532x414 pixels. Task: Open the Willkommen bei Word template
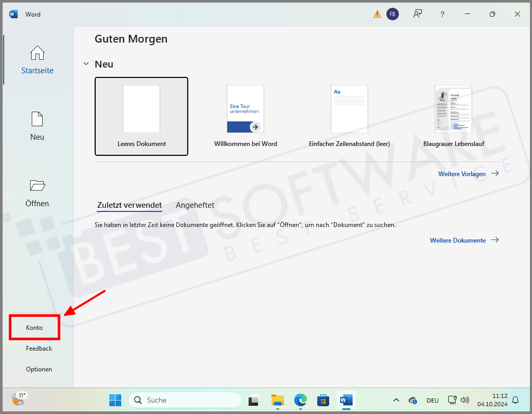(245, 116)
